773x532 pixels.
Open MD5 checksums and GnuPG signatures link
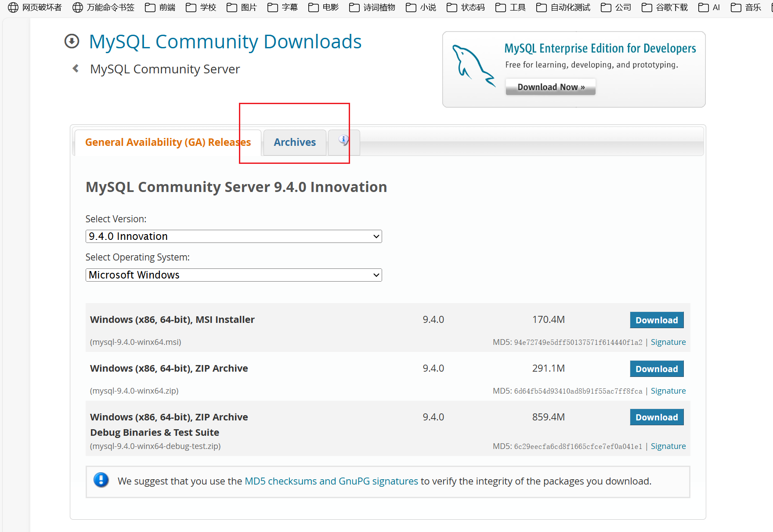pyautogui.click(x=331, y=481)
